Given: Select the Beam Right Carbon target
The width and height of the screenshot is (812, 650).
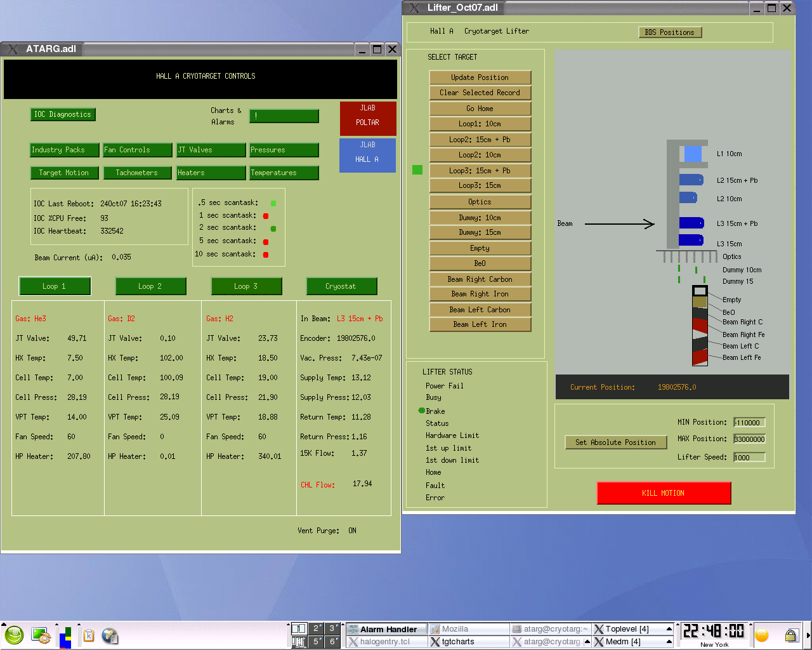Looking at the screenshot, I should [x=480, y=279].
